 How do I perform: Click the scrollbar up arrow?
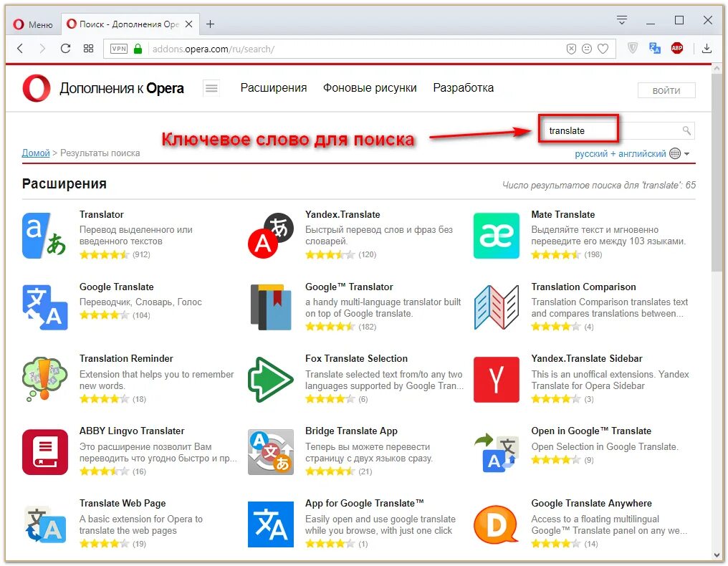pos(717,69)
